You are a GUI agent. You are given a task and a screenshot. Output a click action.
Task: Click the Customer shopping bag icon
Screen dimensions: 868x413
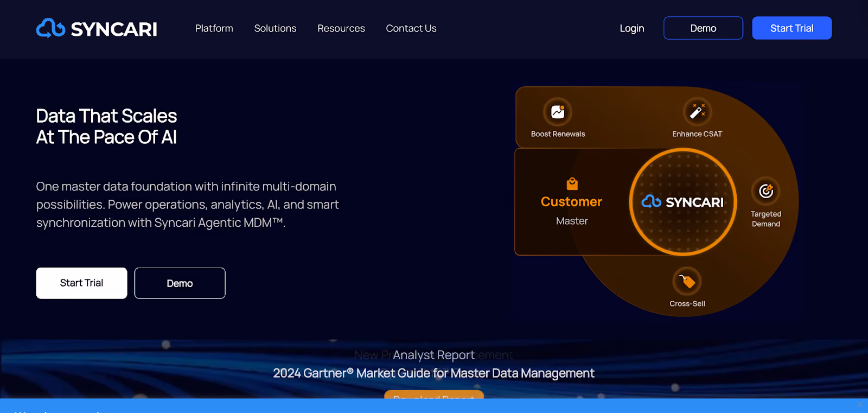tap(572, 183)
